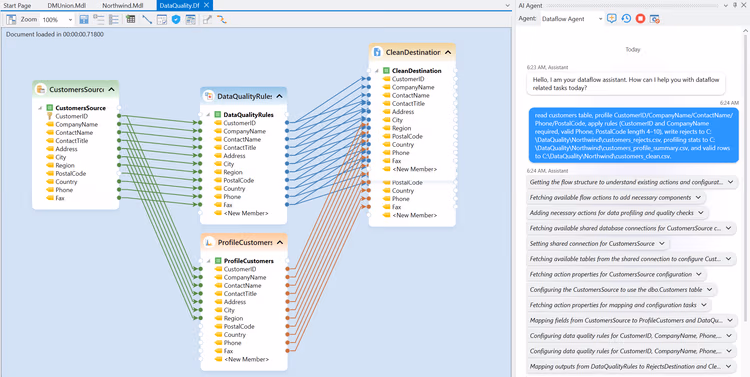750x377 pixels.
Task: Click the green data grid icon
Action: (x=130, y=20)
